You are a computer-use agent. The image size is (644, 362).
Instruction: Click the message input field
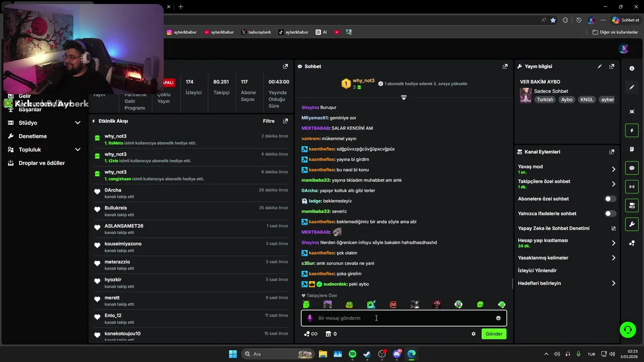click(x=404, y=318)
